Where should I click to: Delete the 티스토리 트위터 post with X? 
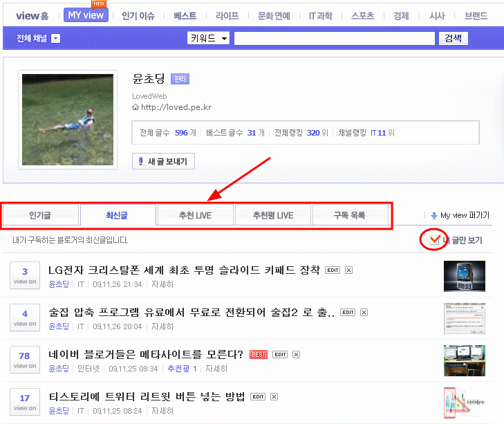274,396
